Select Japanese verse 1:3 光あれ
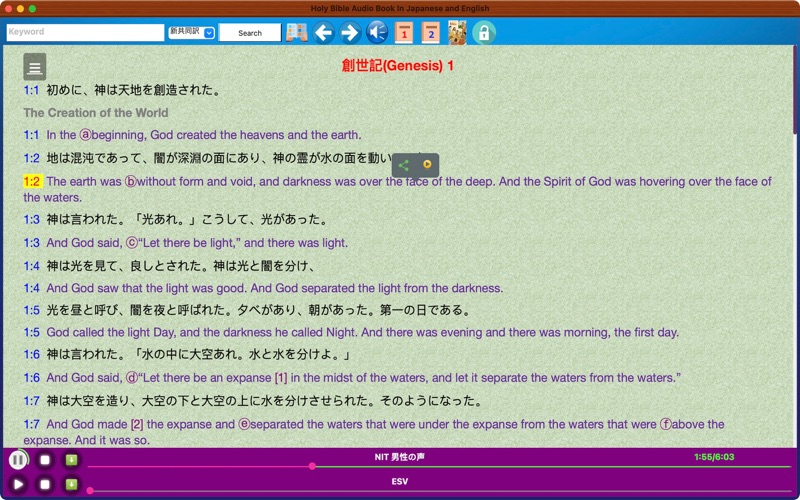Viewport: 800px width, 500px height. coord(187,220)
